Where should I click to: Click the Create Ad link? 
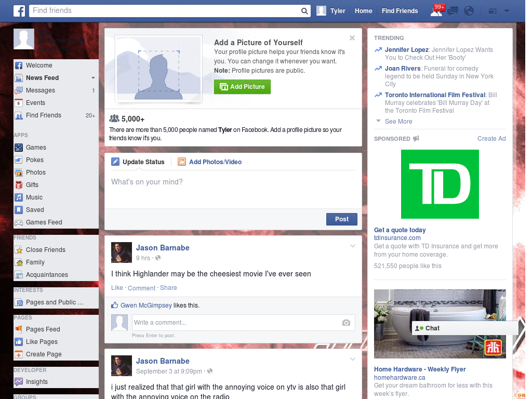(491, 138)
